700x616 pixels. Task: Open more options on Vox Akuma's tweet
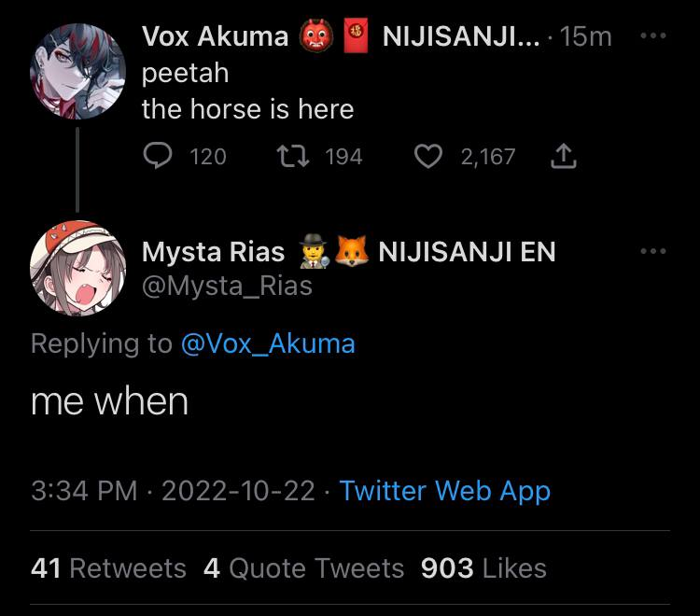[x=653, y=36]
